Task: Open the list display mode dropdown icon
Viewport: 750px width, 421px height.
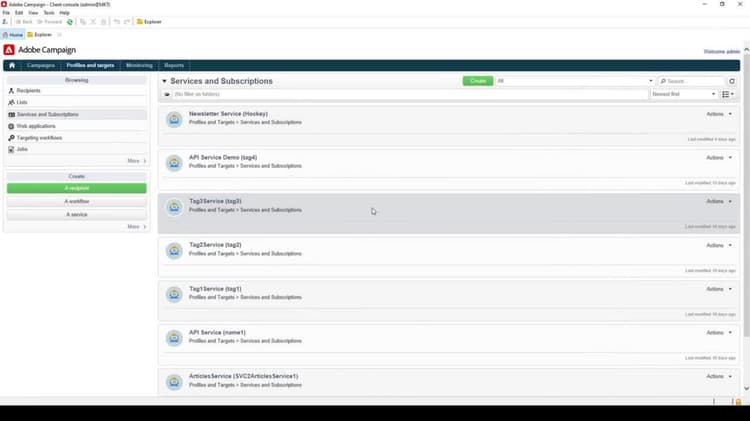Action: (728, 94)
